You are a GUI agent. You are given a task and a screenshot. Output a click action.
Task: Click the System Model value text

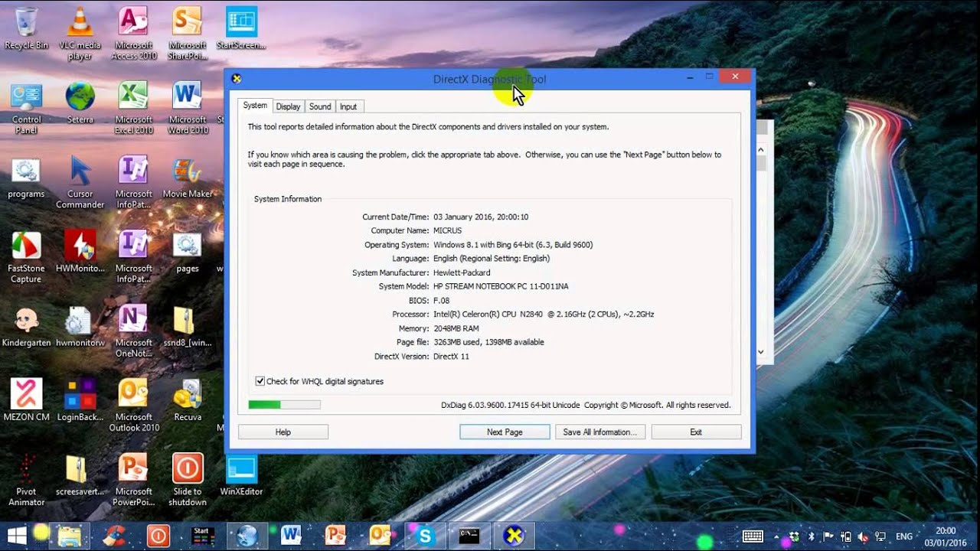(x=501, y=286)
